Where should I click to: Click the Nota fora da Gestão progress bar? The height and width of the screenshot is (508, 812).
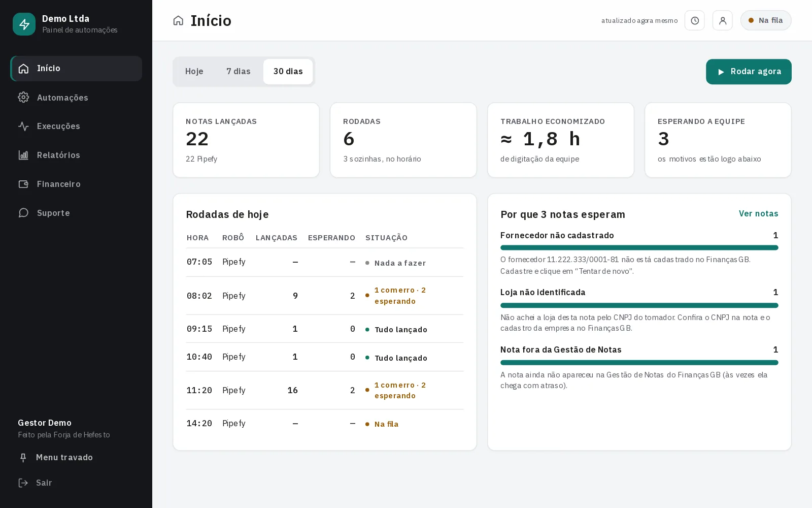click(x=639, y=363)
